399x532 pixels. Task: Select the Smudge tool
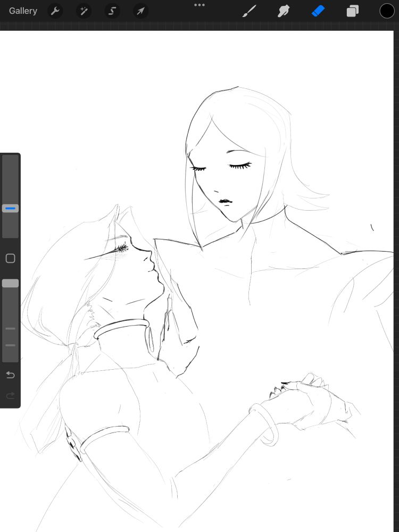click(284, 11)
